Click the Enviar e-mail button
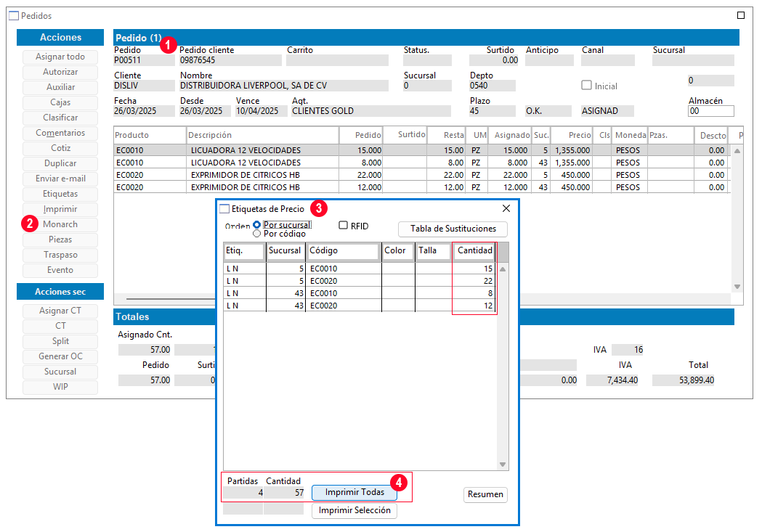762x532 pixels. (x=60, y=179)
